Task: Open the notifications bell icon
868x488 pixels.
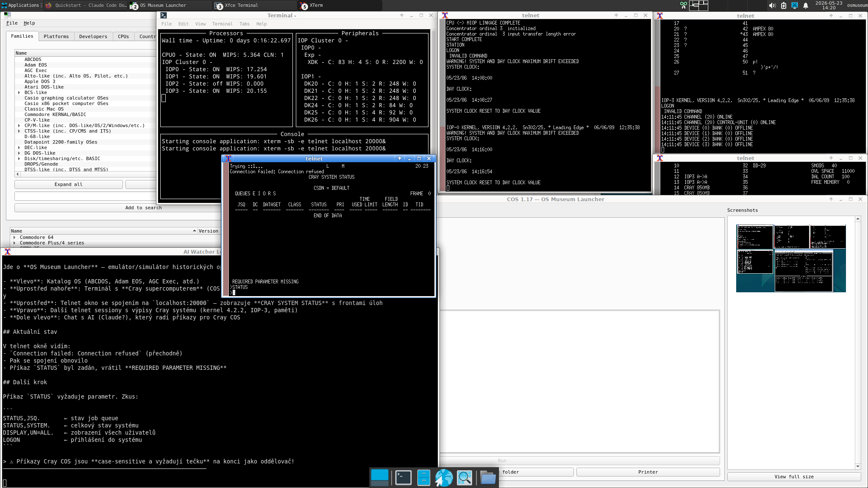Action: (x=806, y=6)
